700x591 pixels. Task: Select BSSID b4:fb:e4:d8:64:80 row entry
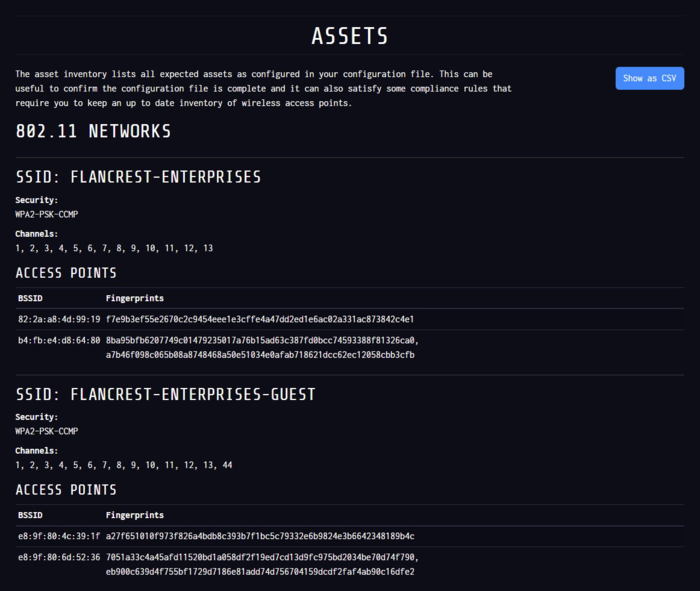tap(59, 340)
